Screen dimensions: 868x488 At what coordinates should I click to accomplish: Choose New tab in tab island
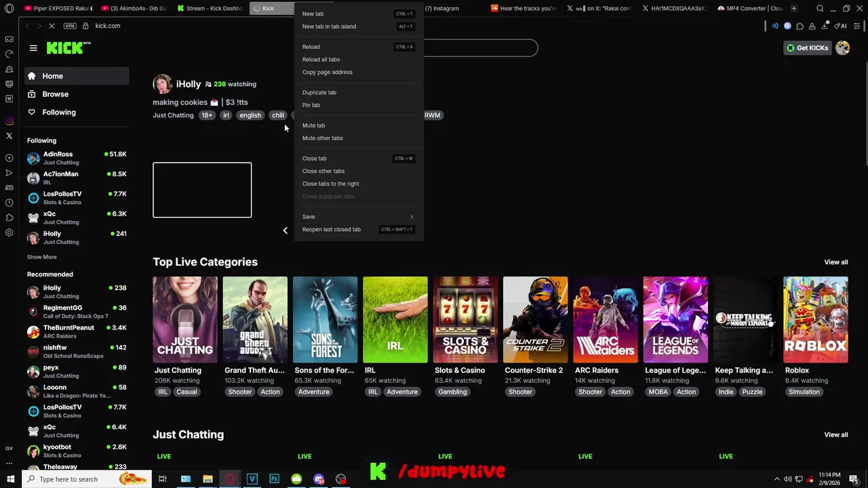358,26
